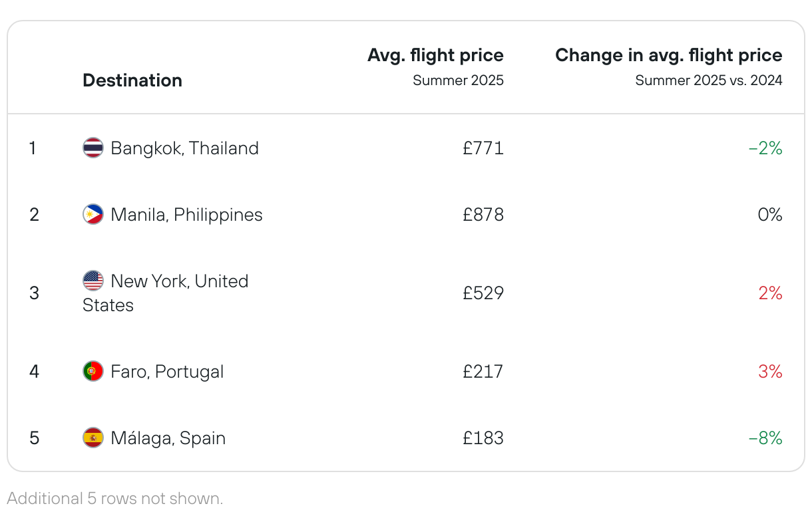Select the Manila, Philippines destination

(x=186, y=215)
